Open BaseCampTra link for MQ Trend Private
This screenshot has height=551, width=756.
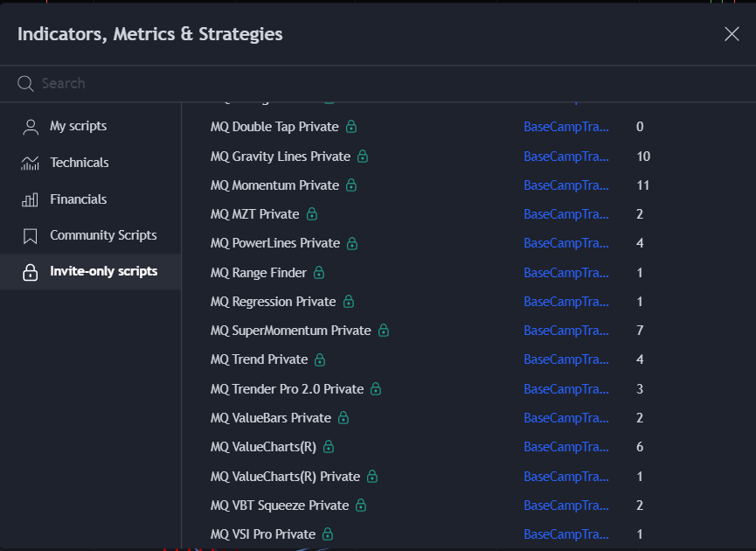click(x=565, y=359)
